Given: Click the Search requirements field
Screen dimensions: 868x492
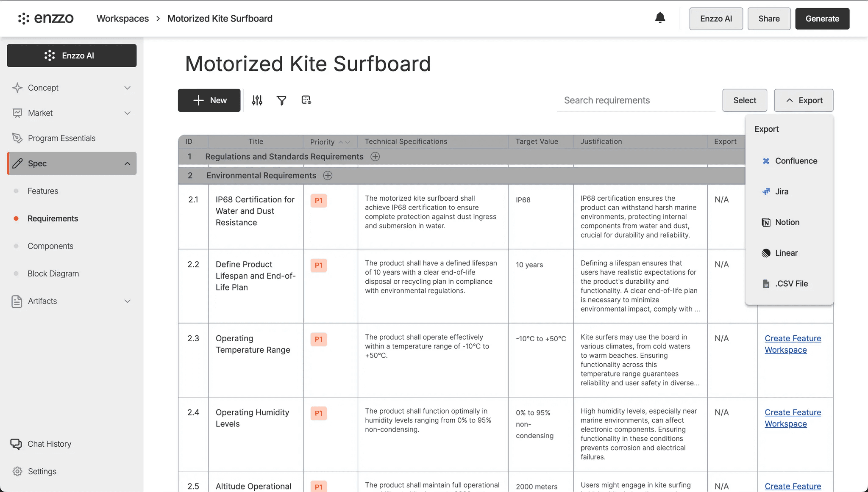Looking at the screenshot, I should 636,100.
